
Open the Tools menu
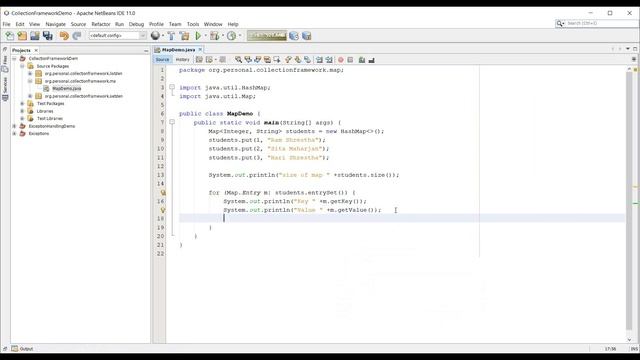[193, 24]
